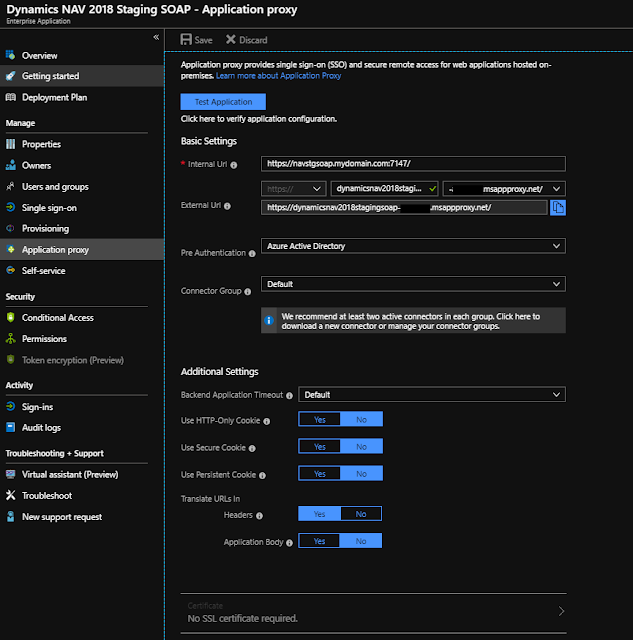Click the Overview icon in sidebar
Image resolution: width=633 pixels, height=640 pixels.
11,55
